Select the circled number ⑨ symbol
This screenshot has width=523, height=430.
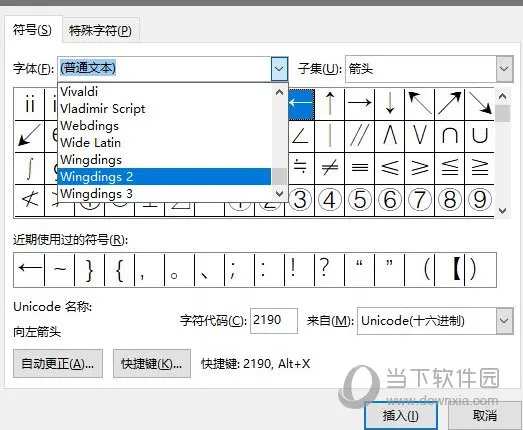pos(480,200)
